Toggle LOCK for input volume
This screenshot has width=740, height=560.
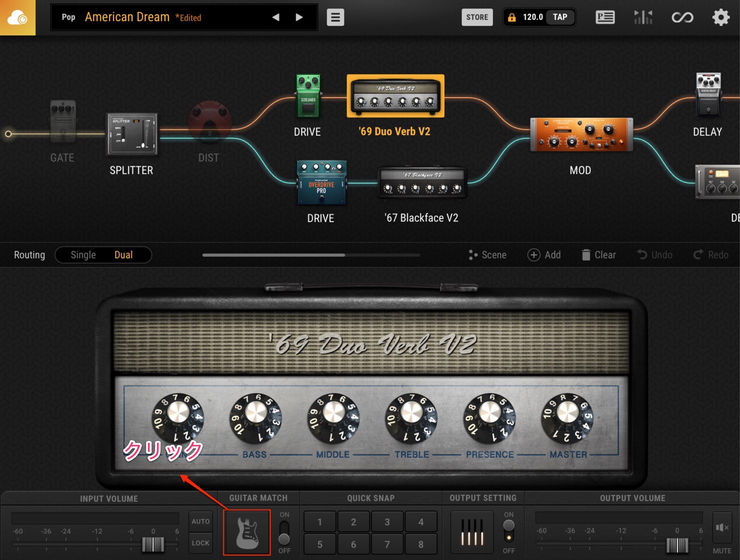(x=200, y=542)
